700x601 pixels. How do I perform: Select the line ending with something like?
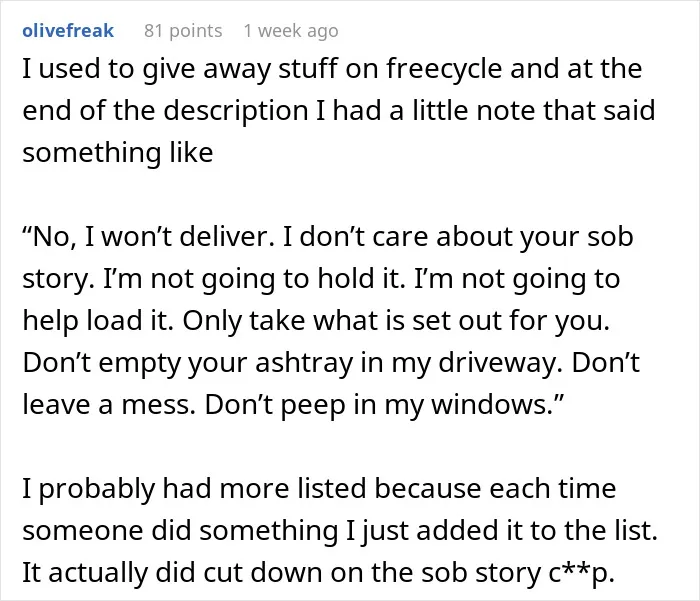point(118,153)
